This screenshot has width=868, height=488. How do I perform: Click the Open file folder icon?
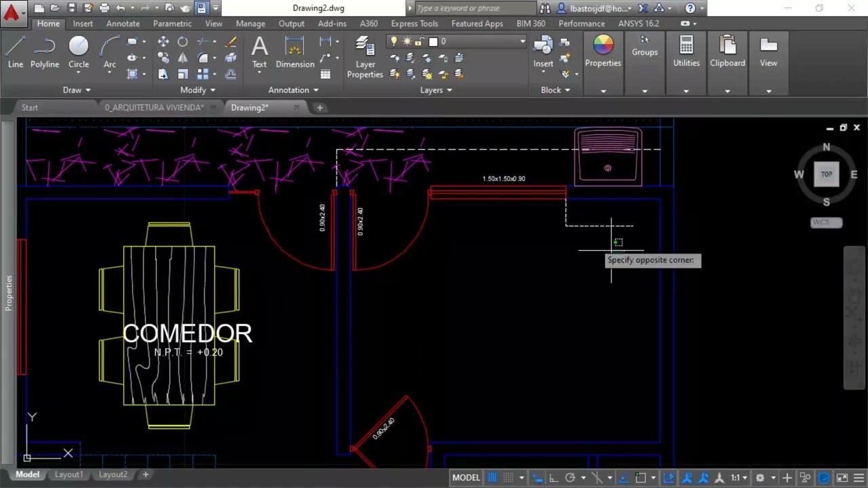[x=56, y=8]
